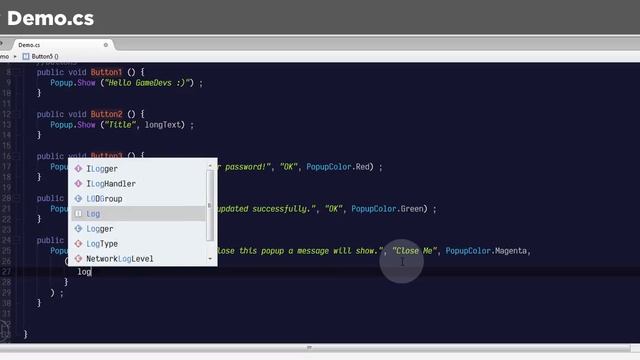Click PopupColor.Magenta argument
This screenshot has width=640, height=360.
click(486, 251)
